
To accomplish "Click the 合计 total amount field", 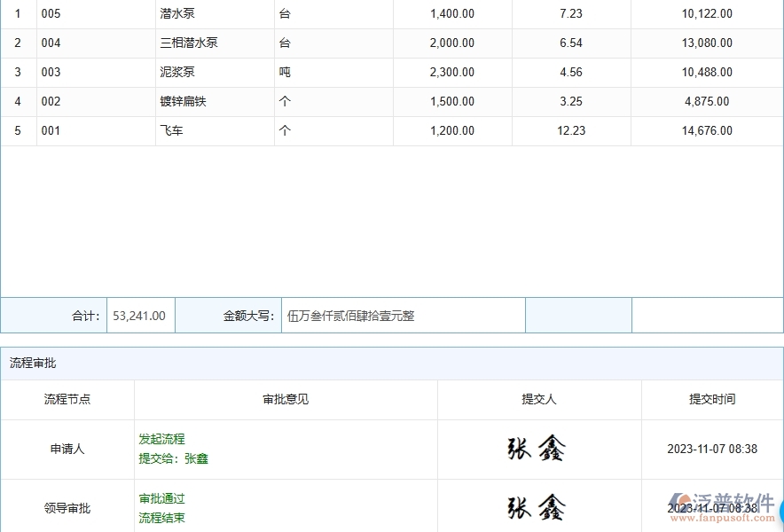I will pos(139,315).
